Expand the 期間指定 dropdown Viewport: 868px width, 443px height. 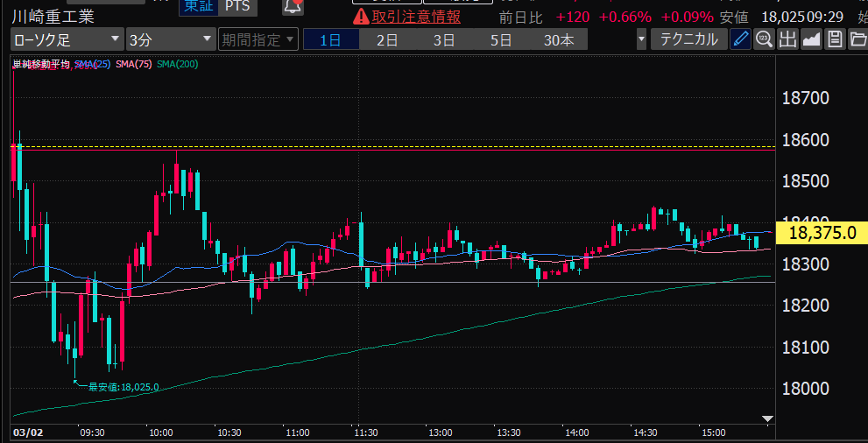coord(258,39)
